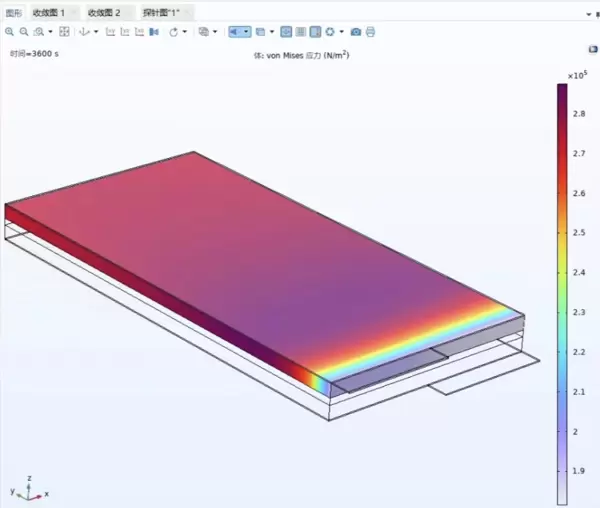600x508 pixels.
Task: Select the ZX view icon
Action: pyautogui.click(x=140, y=32)
